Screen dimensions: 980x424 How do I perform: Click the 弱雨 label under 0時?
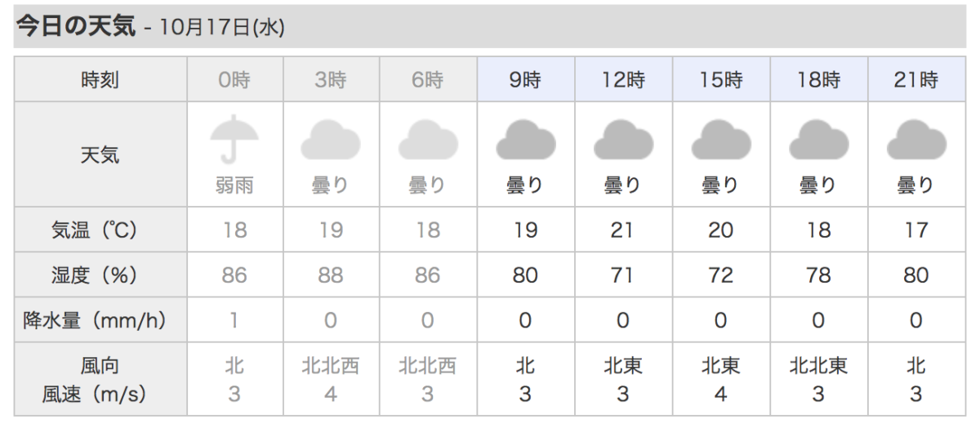[234, 185]
